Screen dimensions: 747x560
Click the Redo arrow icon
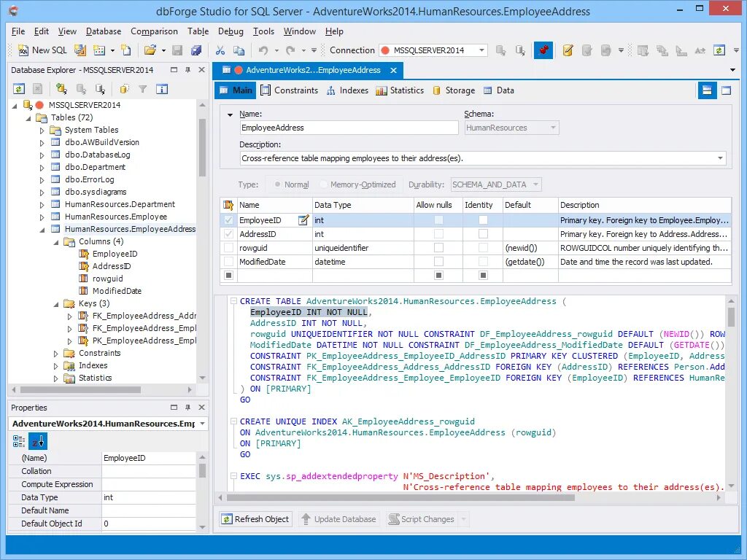click(x=290, y=50)
